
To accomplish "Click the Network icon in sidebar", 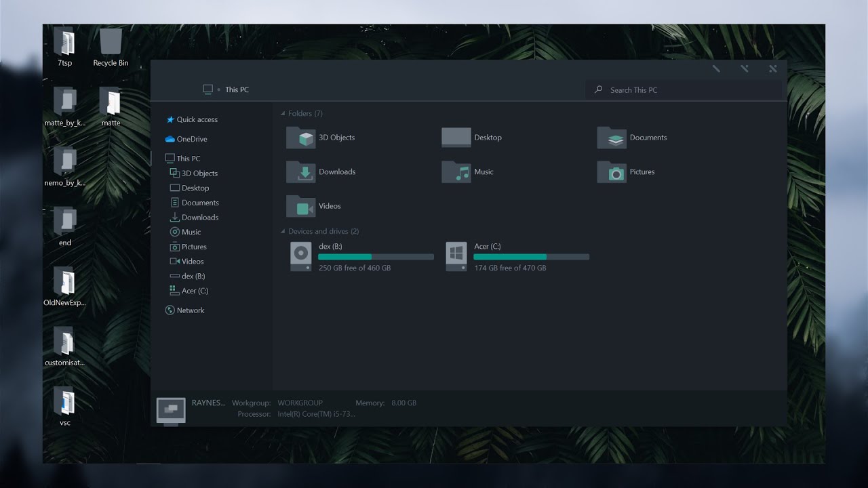I will tap(170, 310).
